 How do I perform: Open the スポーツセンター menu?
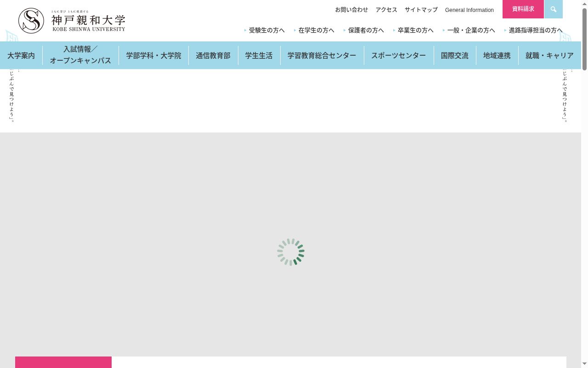tap(399, 55)
